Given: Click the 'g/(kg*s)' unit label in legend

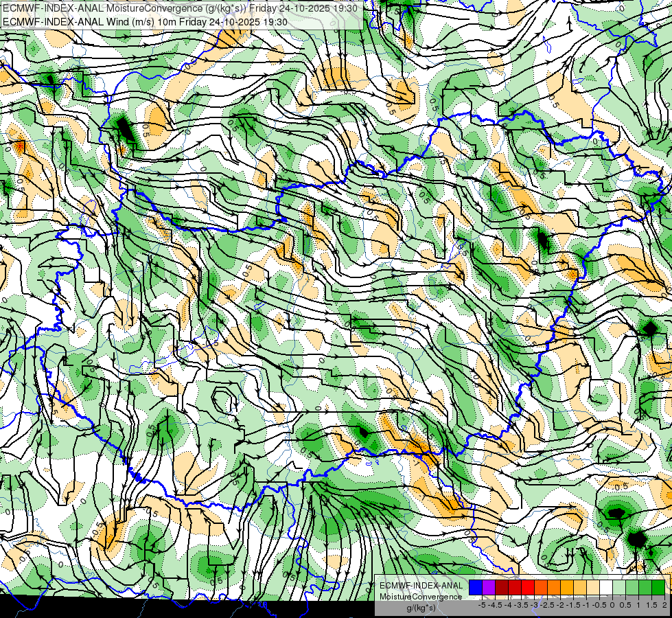Looking at the screenshot, I should [x=421, y=608].
